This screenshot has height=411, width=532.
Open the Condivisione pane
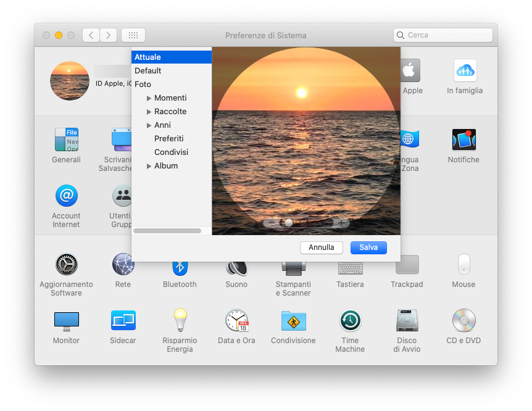coord(293,321)
